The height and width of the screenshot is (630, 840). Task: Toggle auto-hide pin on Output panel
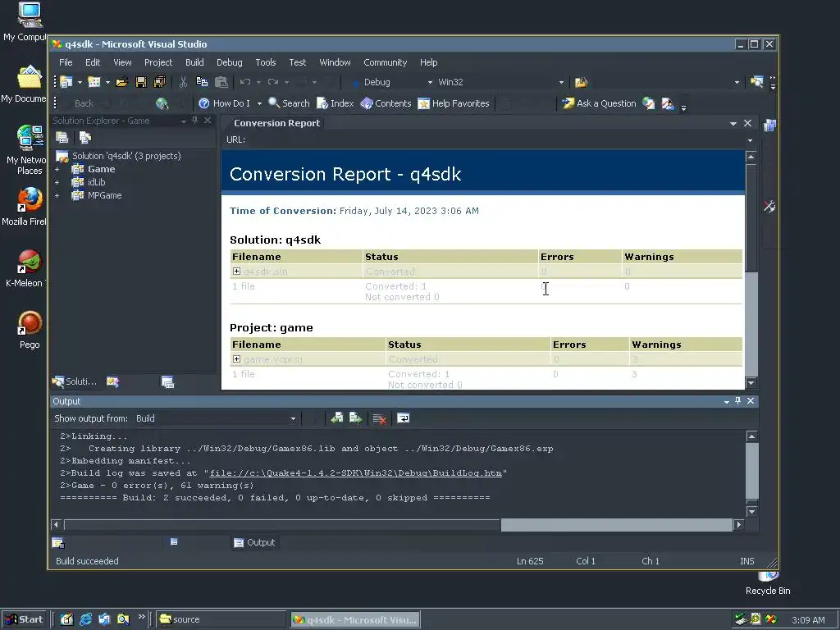(738, 400)
